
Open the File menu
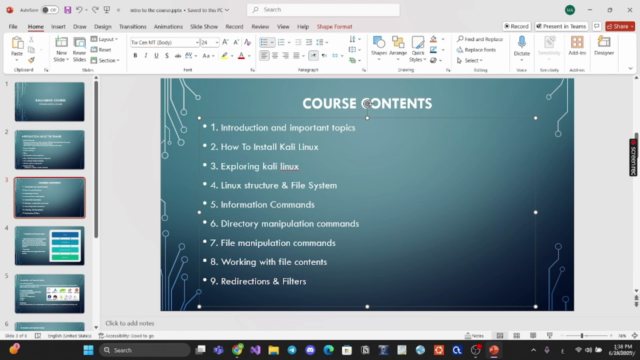click(x=13, y=27)
